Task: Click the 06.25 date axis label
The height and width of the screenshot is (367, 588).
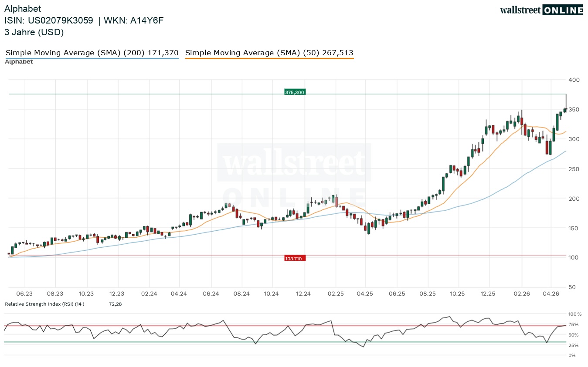Action: tap(397, 294)
